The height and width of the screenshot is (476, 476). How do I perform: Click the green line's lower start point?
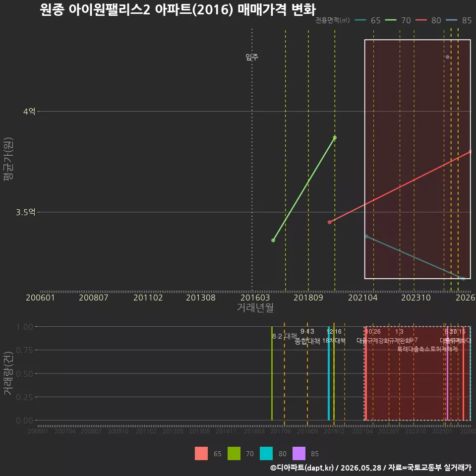pos(273,240)
